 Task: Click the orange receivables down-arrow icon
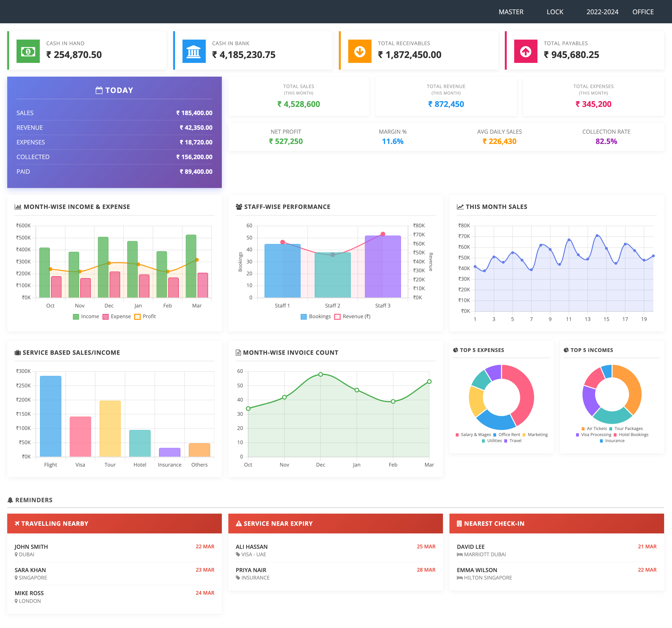point(360,51)
